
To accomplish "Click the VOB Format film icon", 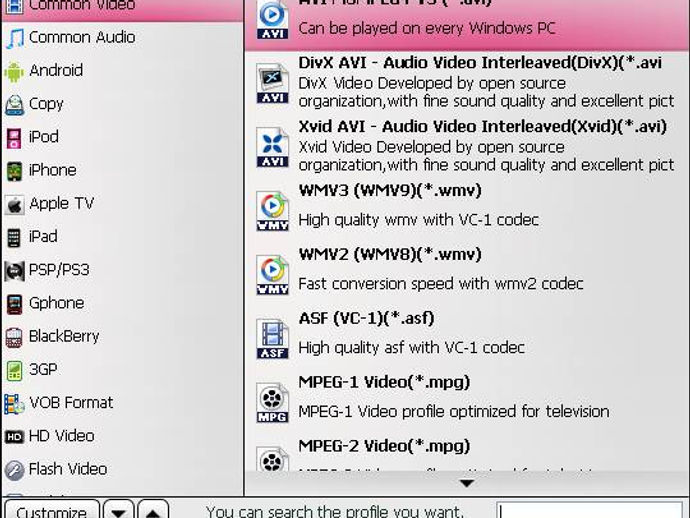I will [x=15, y=404].
